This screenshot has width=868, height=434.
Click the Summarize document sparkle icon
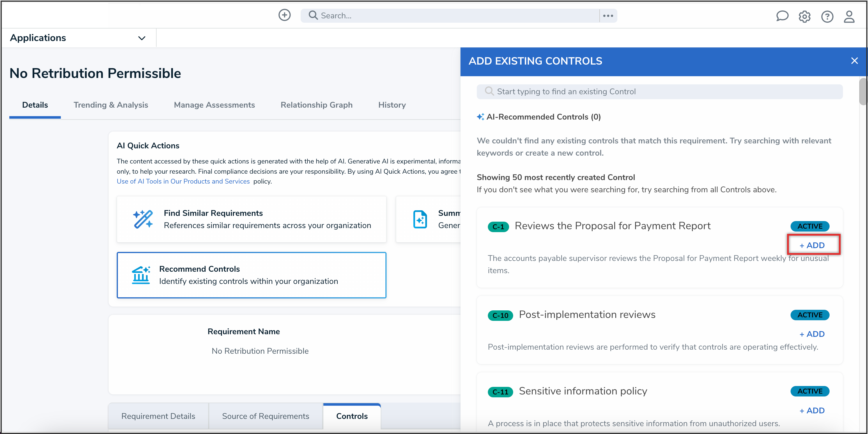click(420, 219)
